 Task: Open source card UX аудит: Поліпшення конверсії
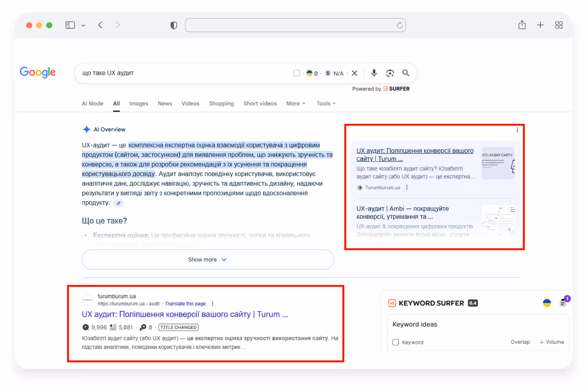(x=415, y=155)
